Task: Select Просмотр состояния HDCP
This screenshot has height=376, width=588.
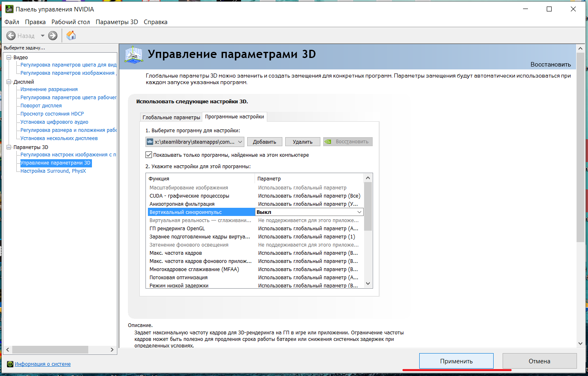Action: tap(52, 114)
